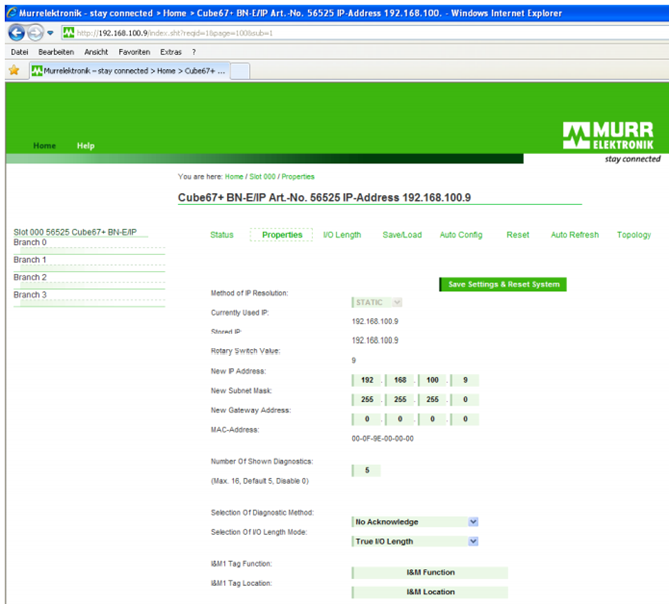Open the Extras menu
This screenshot has width=669, height=604.
coord(171,52)
